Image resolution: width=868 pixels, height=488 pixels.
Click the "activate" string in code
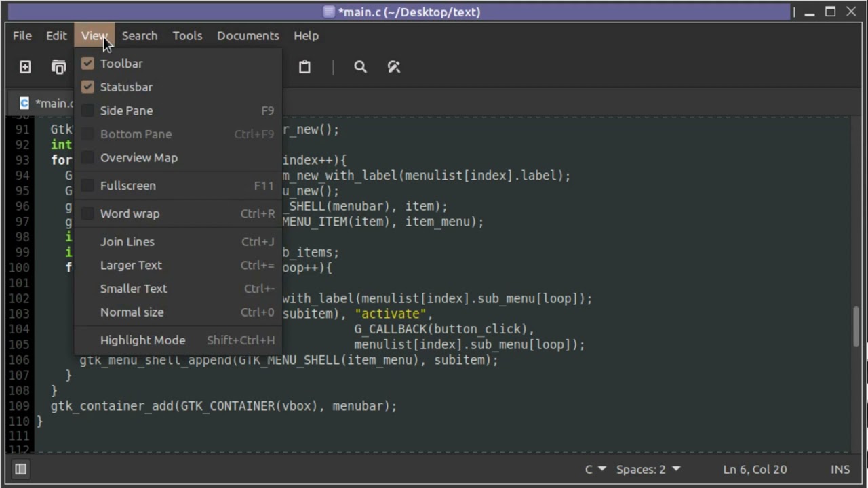point(391,314)
